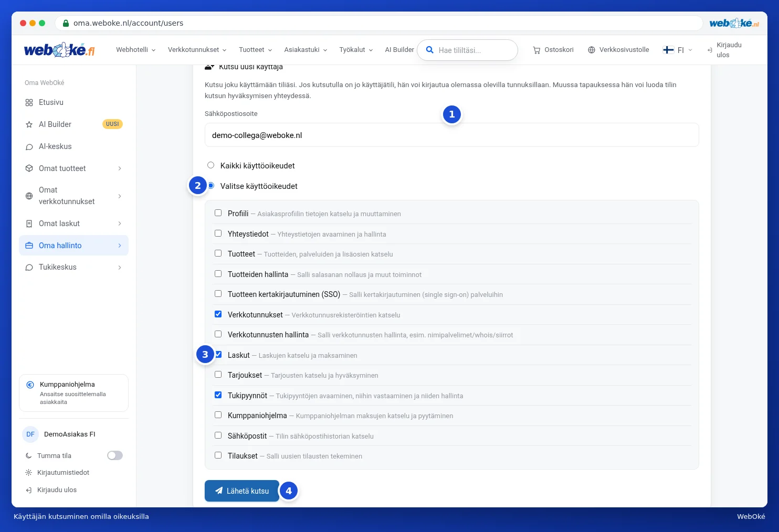
Task: Click the Omat verkkotunnukset globe icon
Action: (x=29, y=196)
